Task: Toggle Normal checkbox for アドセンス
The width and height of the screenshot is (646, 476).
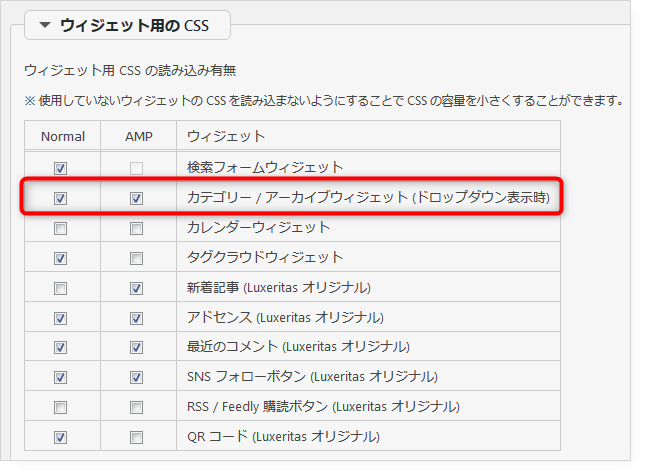Action: pos(61,318)
